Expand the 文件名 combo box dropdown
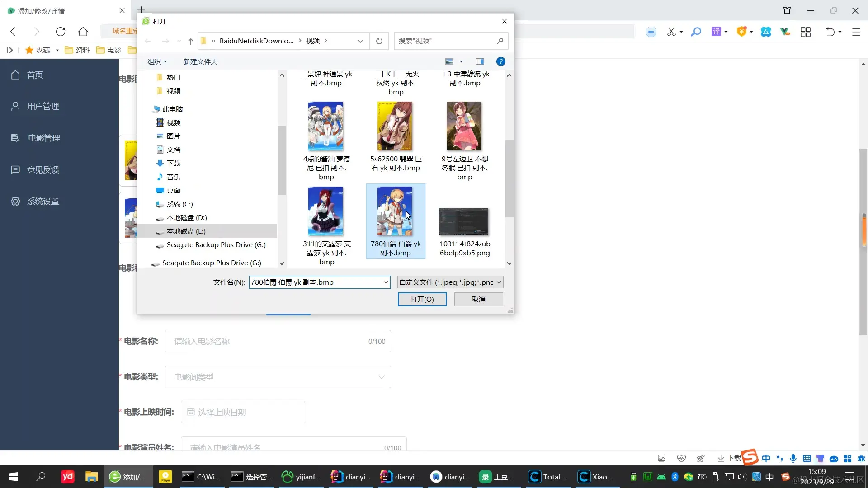This screenshot has width=868, height=488. coord(386,282)
